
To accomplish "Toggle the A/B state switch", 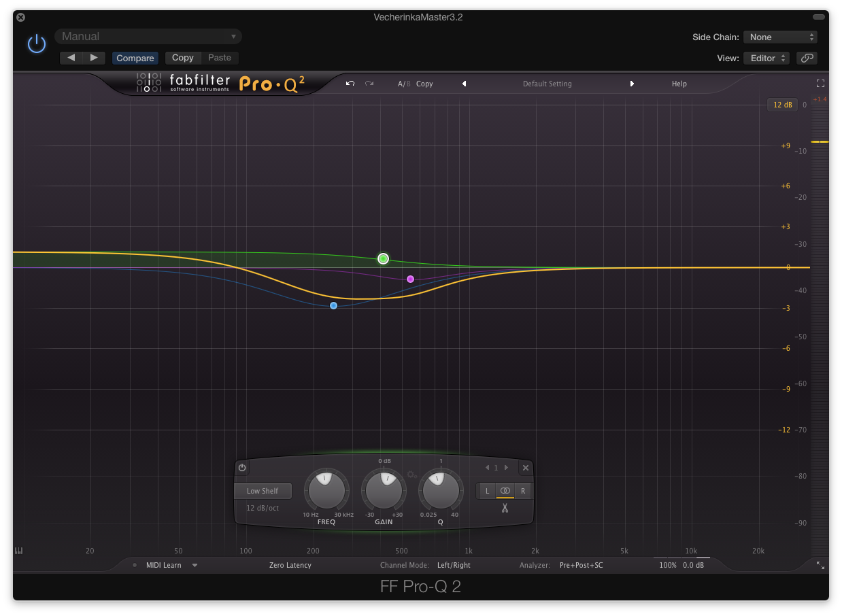I will click(x=404, y=84).
